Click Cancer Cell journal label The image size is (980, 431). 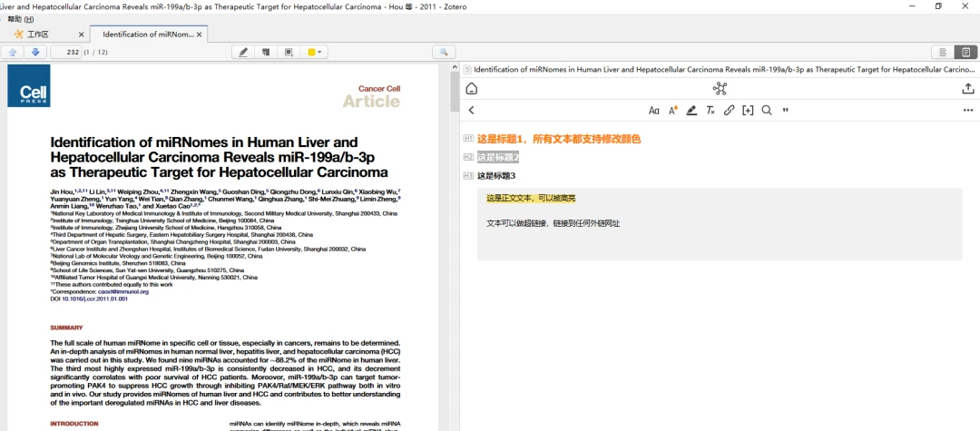(x=379, y=89)
